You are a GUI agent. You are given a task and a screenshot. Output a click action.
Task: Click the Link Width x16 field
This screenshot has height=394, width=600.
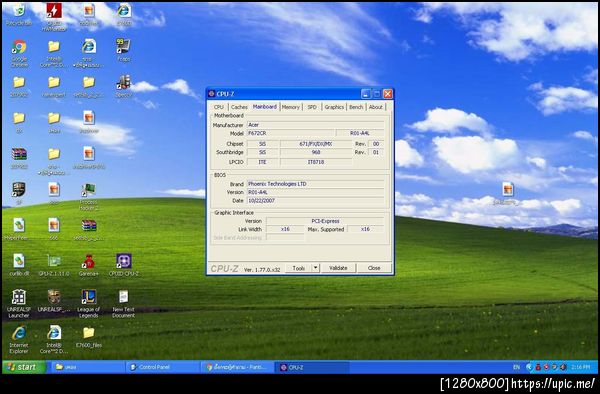click(285, 229)
